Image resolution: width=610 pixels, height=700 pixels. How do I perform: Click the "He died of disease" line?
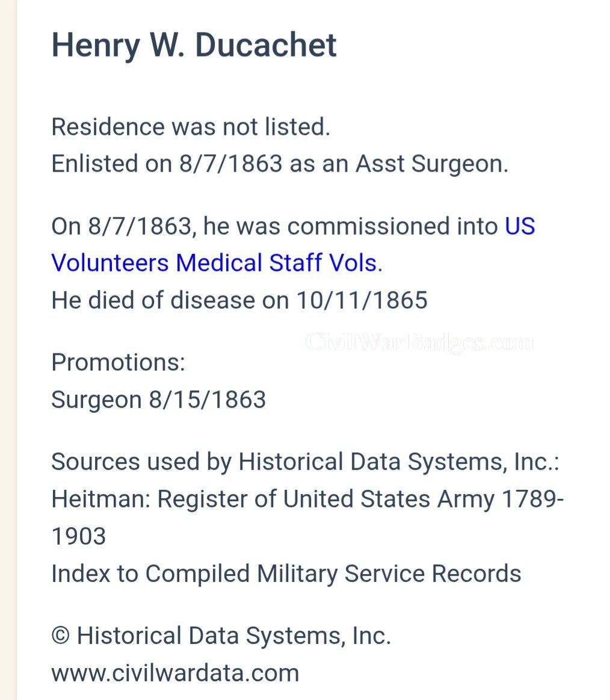239,300
